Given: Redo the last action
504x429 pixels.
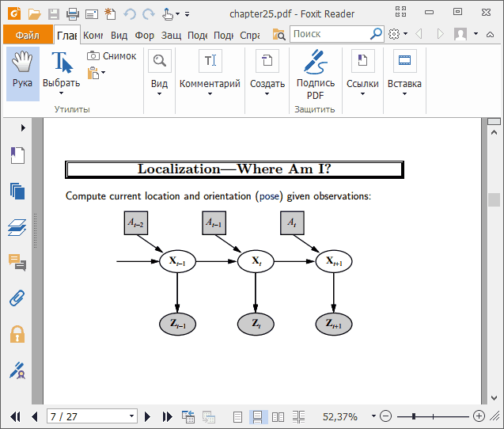Looking at the screenshot, I should point(149,14).
